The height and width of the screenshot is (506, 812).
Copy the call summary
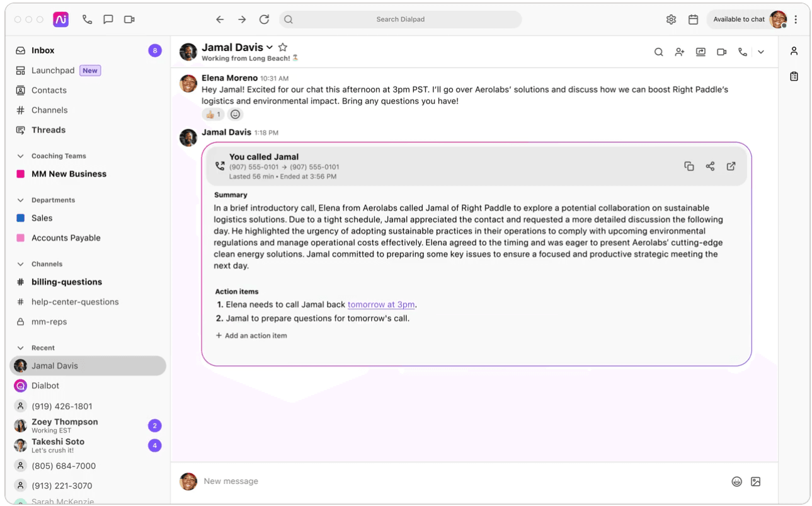pos(689,166)
